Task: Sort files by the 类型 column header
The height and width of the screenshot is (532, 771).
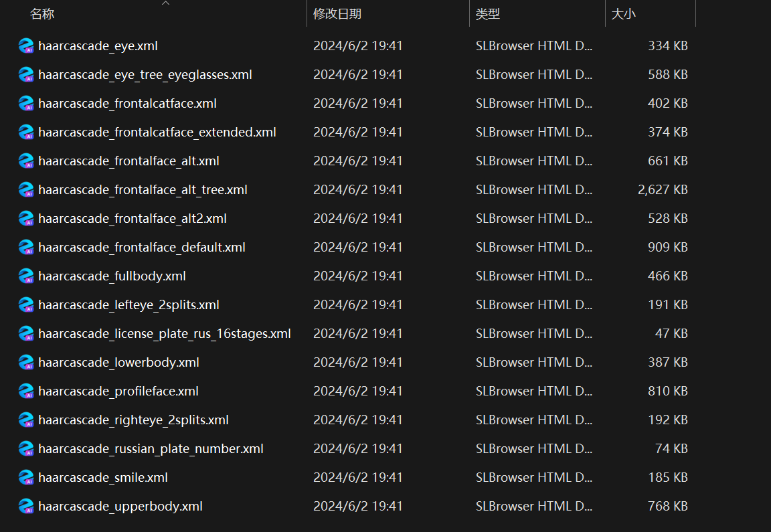Action: [488, 14]
